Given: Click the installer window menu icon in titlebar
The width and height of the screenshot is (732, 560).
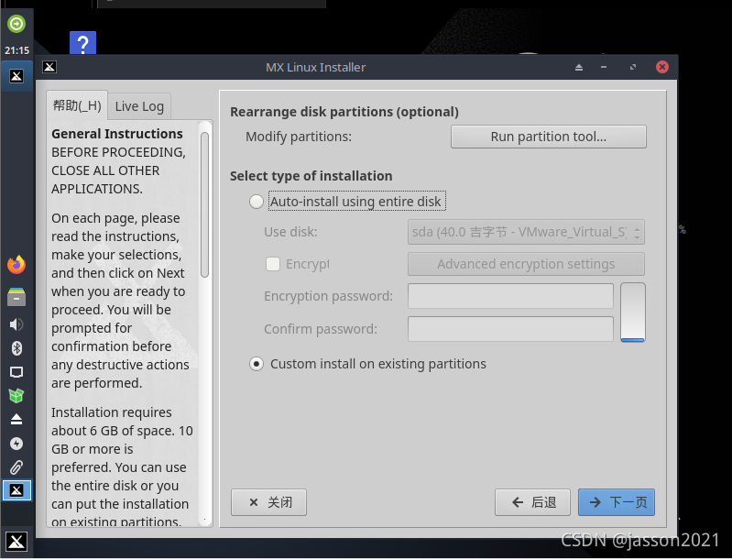Looking at the screenshot, I should tap(49, 67).
